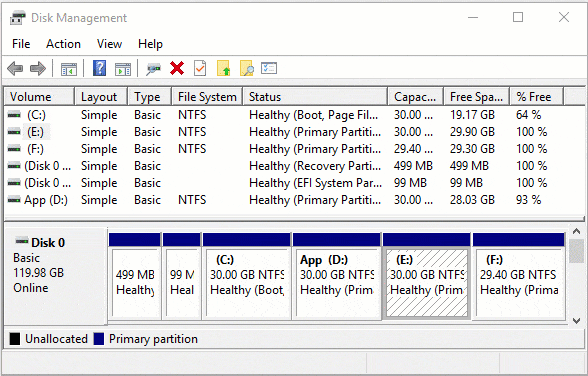
Task: Click the drive icon beside (E:) volume
Action: point(14,132)
